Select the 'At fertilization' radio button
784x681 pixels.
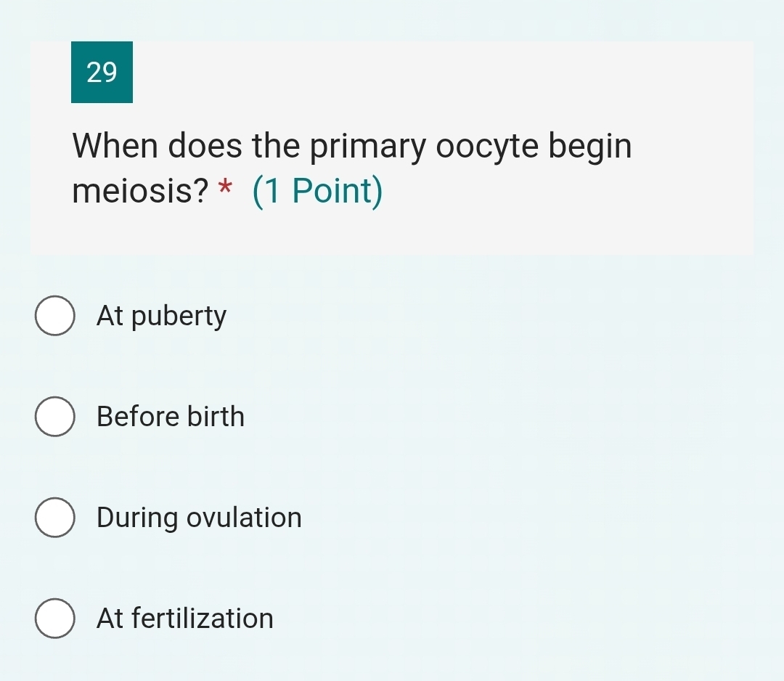pos(54,619)
